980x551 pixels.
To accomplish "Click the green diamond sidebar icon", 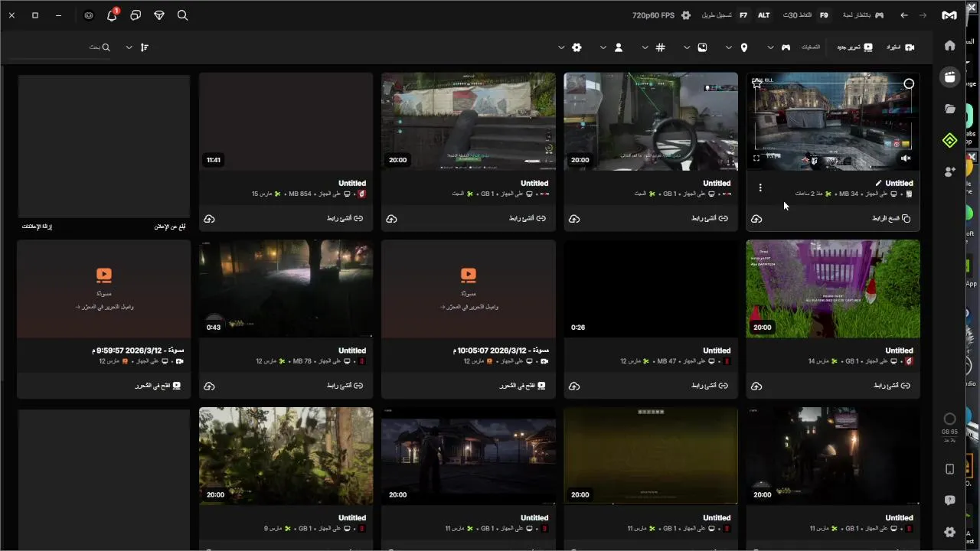I will [x=949, y=141].
